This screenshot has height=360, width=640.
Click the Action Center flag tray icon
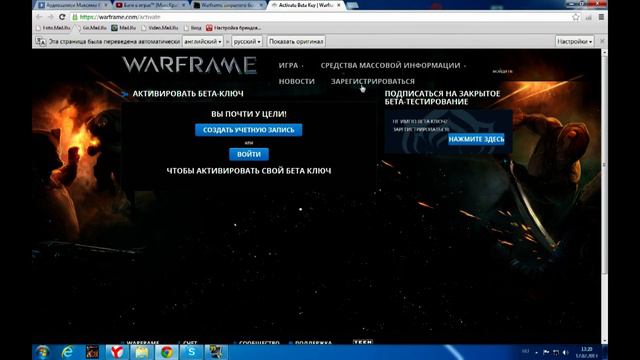pos(546,352)
